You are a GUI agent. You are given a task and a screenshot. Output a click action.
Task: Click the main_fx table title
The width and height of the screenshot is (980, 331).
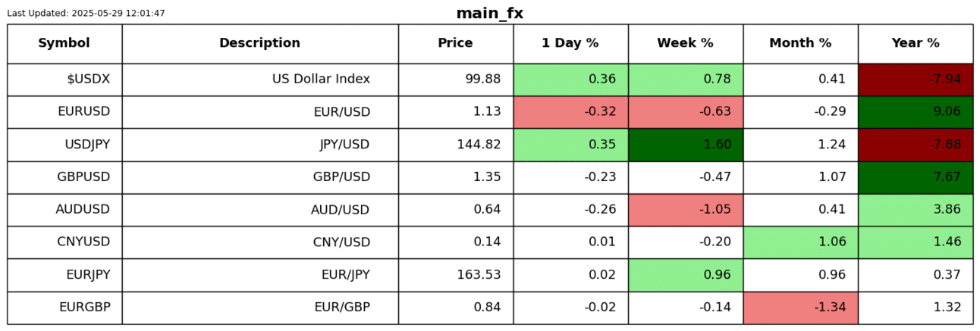489,14
